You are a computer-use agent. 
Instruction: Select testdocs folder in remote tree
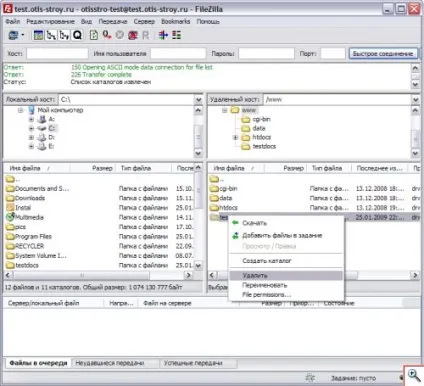(x=264, y=146)
